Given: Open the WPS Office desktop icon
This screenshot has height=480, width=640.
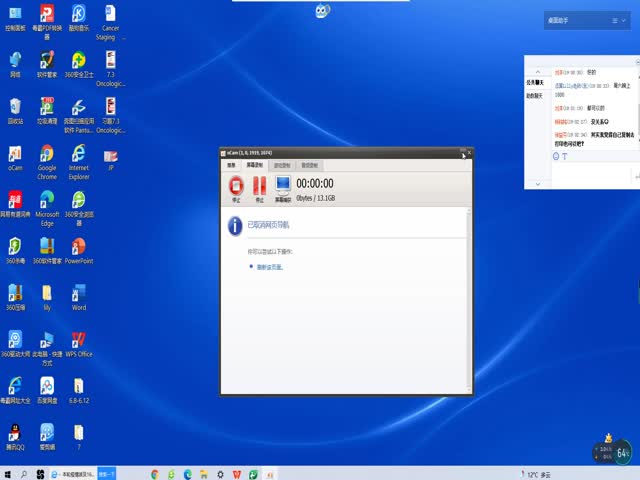Looking at the screenshot, I should coord(78,341).
